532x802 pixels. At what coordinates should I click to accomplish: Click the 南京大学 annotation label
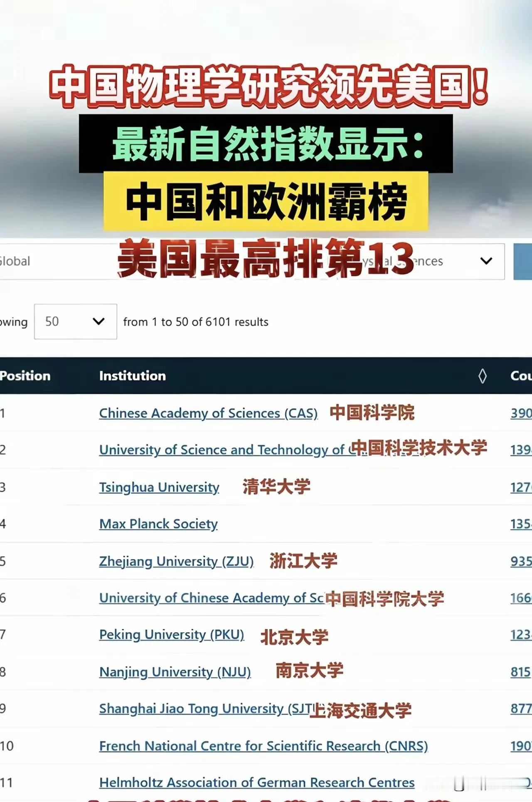pos(310,670)
